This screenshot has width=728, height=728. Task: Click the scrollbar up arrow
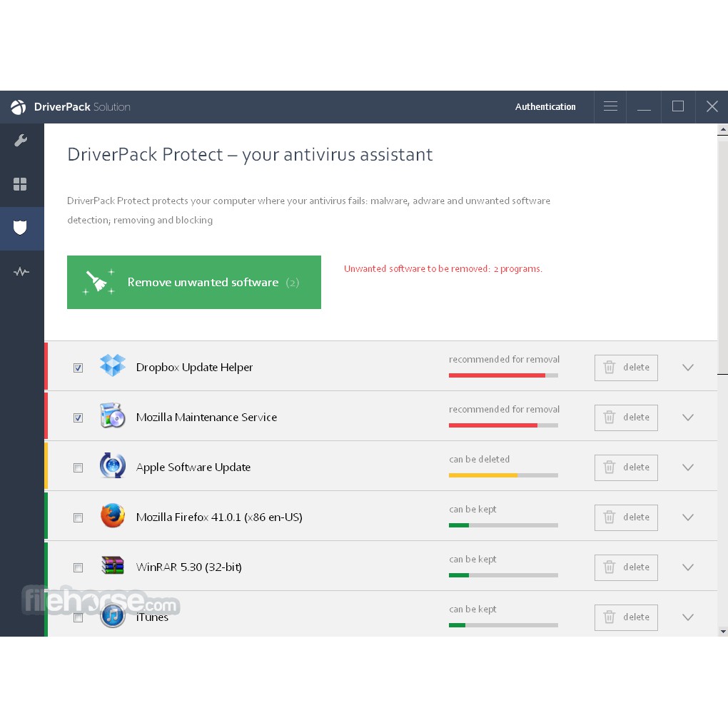(x=722, y=129)
